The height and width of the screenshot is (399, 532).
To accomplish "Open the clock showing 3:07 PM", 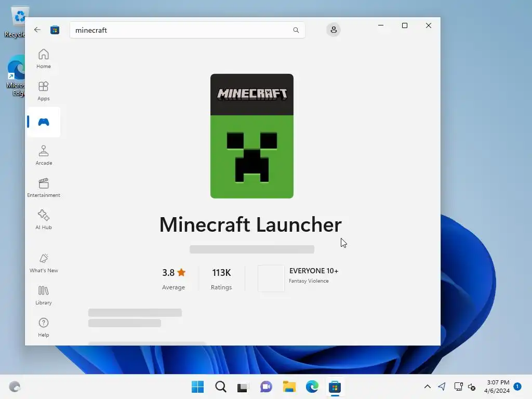I will [497, 387].
